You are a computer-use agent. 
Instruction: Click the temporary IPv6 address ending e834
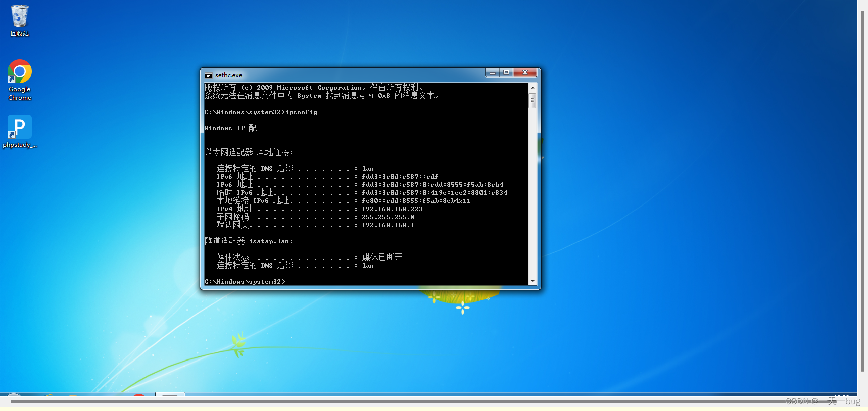click(435, 193)
